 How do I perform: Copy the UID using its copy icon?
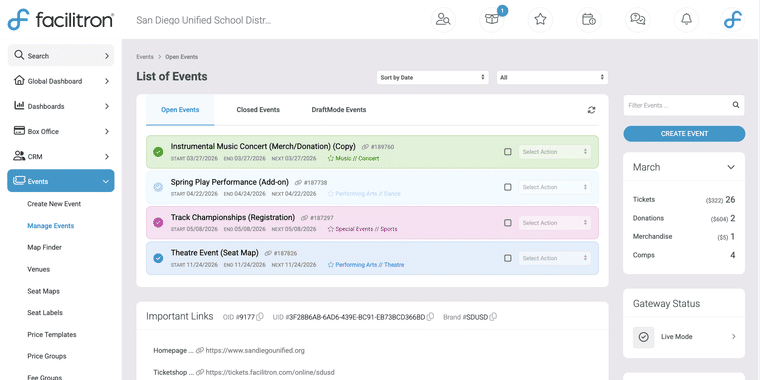tap(430, 317)
